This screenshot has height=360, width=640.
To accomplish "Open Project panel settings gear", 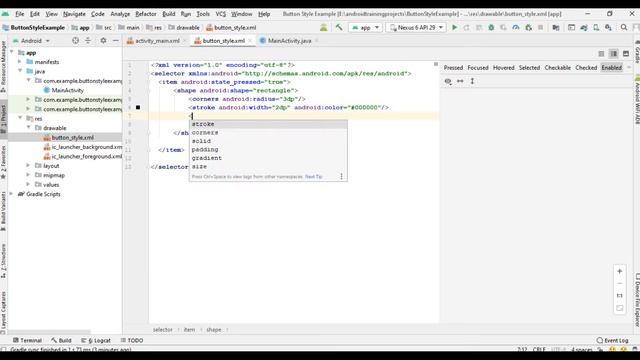I will (103, 41).
